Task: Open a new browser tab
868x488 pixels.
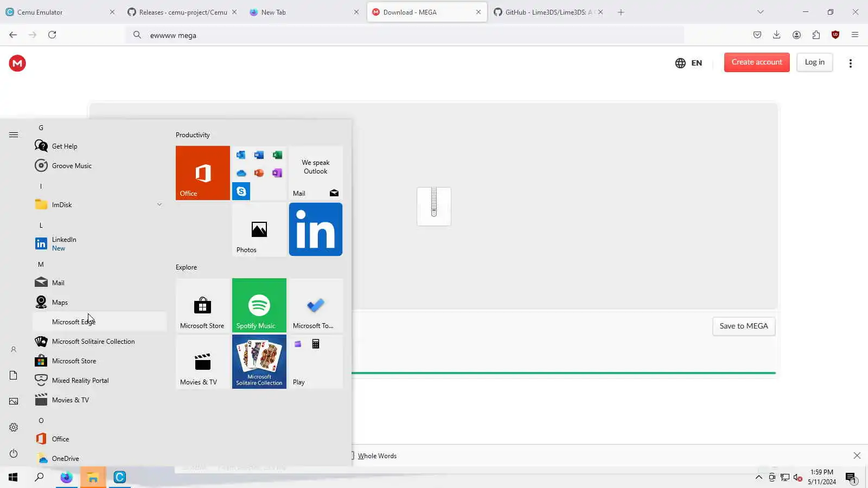Action: click(x=621, y=12)
